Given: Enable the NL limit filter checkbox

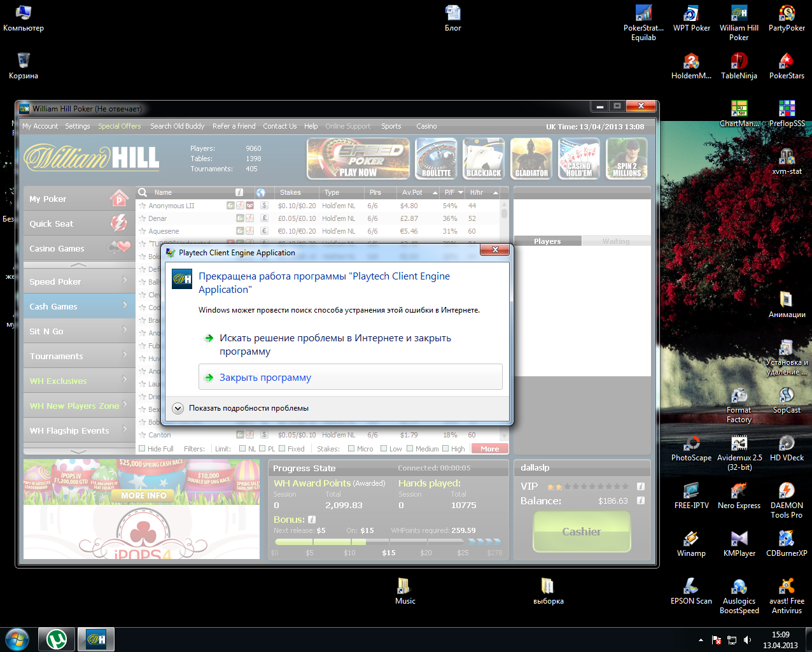Looking at the screenshot, I should tap(242, 449).
